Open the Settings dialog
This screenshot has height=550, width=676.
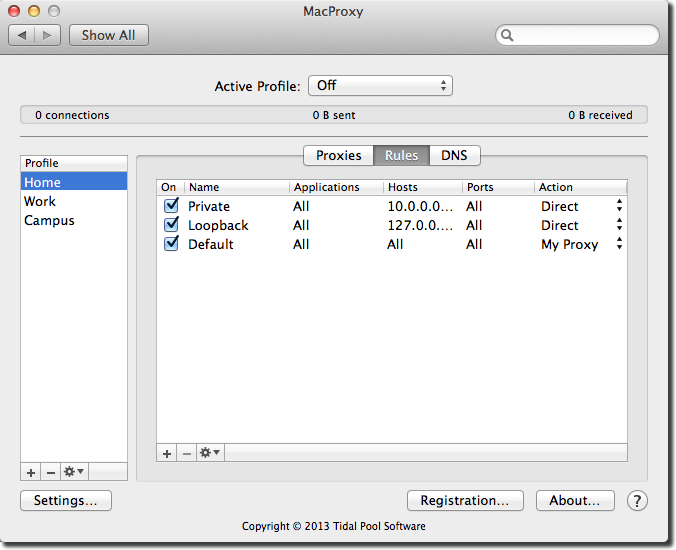pyautogui.click(x=66, y=500)
